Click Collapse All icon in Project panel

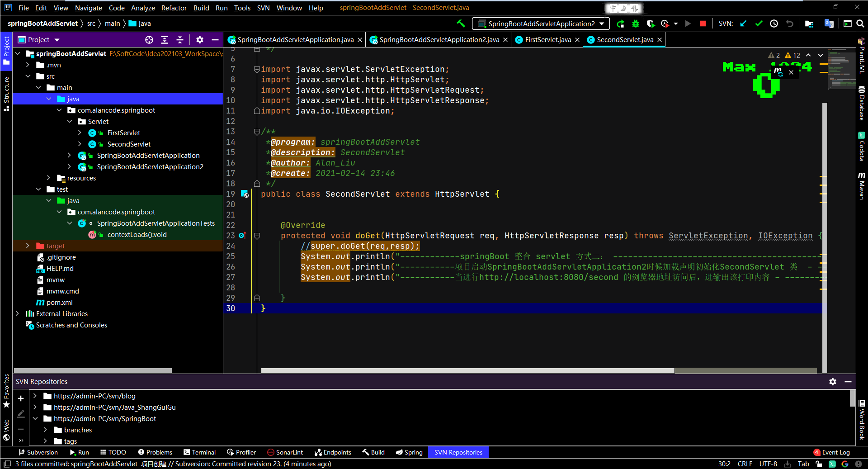point(180,40)
